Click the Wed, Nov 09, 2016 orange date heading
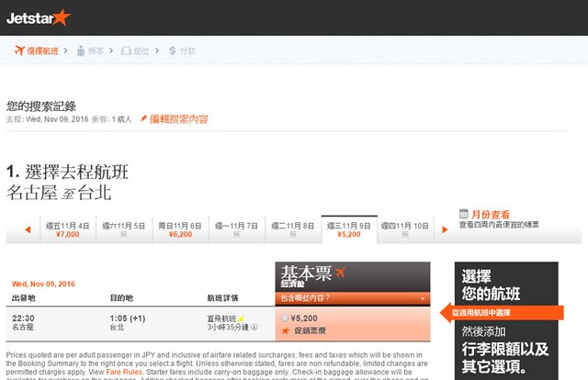The height and width of the screenshot is (380, 588). coord(43,284)
